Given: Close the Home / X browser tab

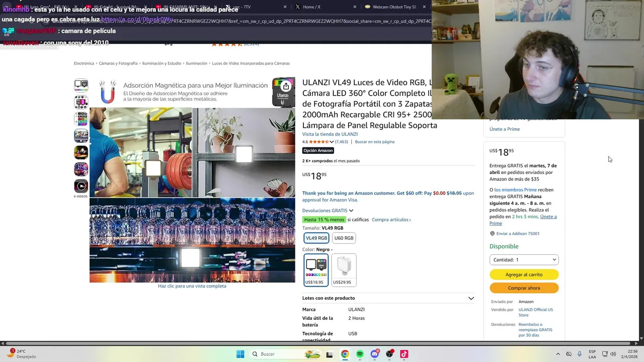Looking at the screenshot, I should (355, 7).
